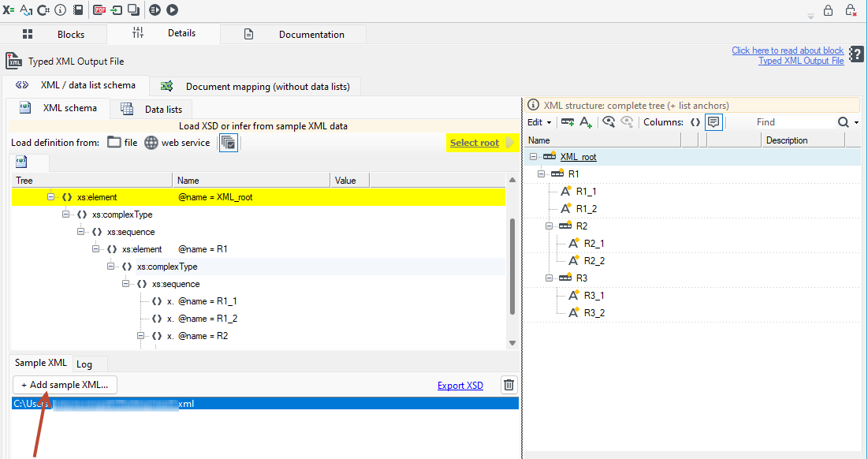Open the block help question mark icon
868x459 pixels.
pyautogui.click(x=856, y=54)
